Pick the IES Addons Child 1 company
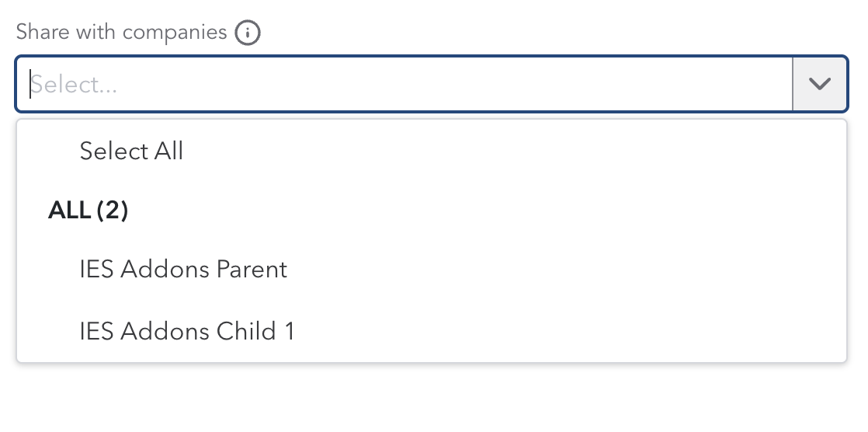 (187, 332)
